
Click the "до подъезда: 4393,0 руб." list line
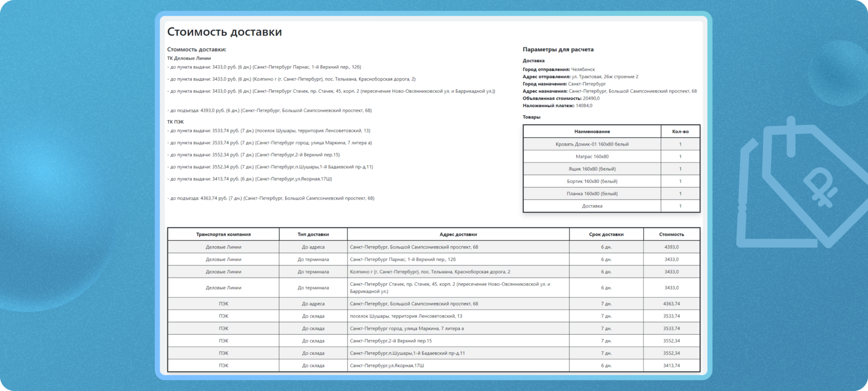click(x=269, y=111)
